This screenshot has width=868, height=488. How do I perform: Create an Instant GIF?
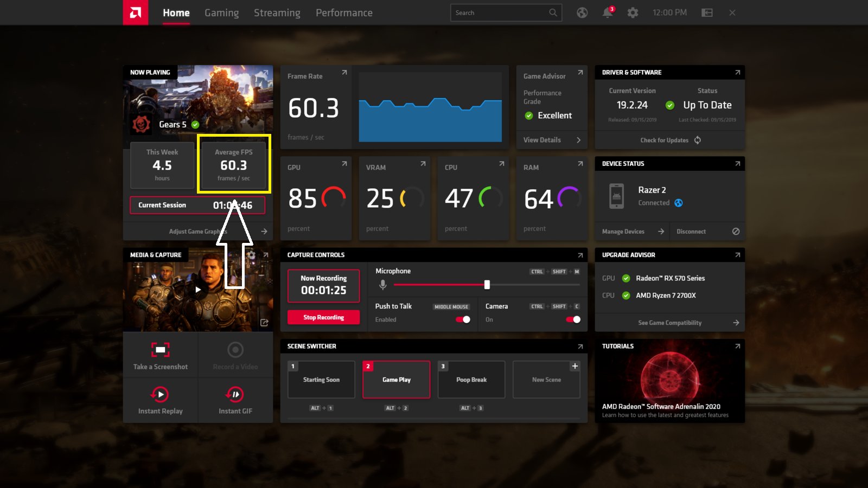(235, 400)
